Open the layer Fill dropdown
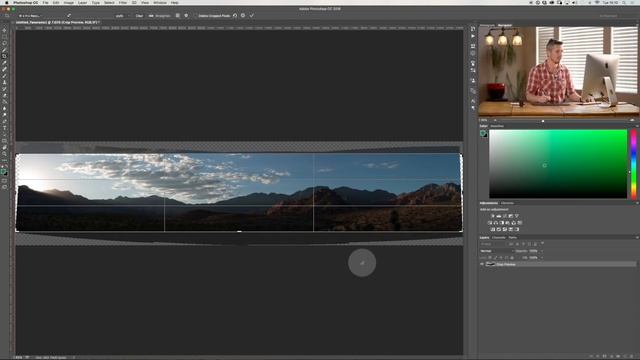Image resolution: width=640 pixels, height=360 pixels. pyautogui.click(x=542, y=258)
